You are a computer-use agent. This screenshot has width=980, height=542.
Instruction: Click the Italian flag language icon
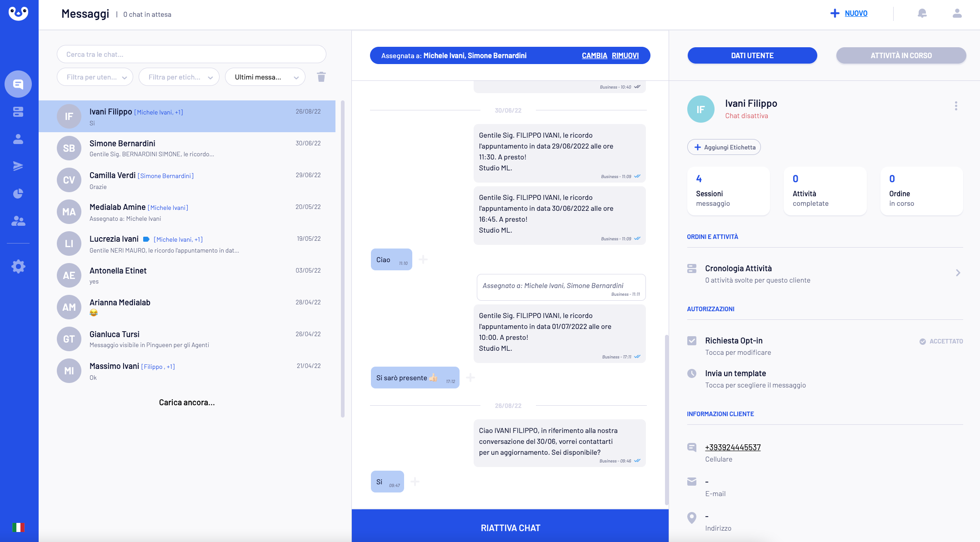coord(18,527)
